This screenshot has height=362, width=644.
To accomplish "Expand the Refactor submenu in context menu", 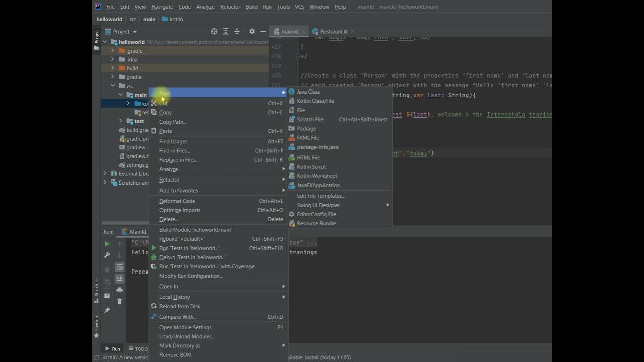I will tap(218, 180).
